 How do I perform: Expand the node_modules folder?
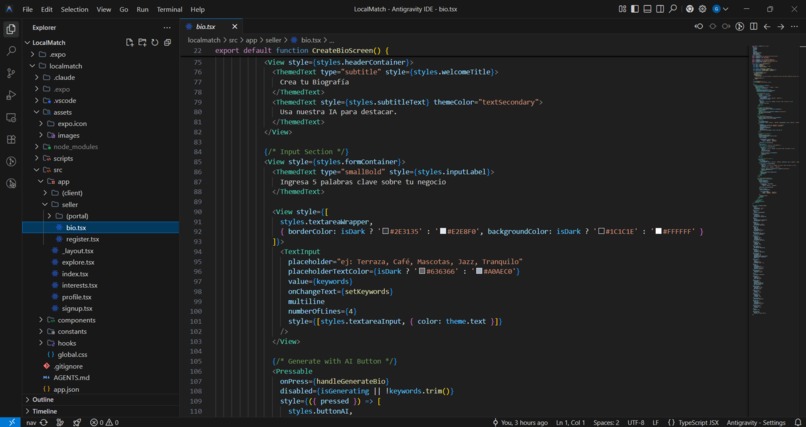(x=101, y=147)
